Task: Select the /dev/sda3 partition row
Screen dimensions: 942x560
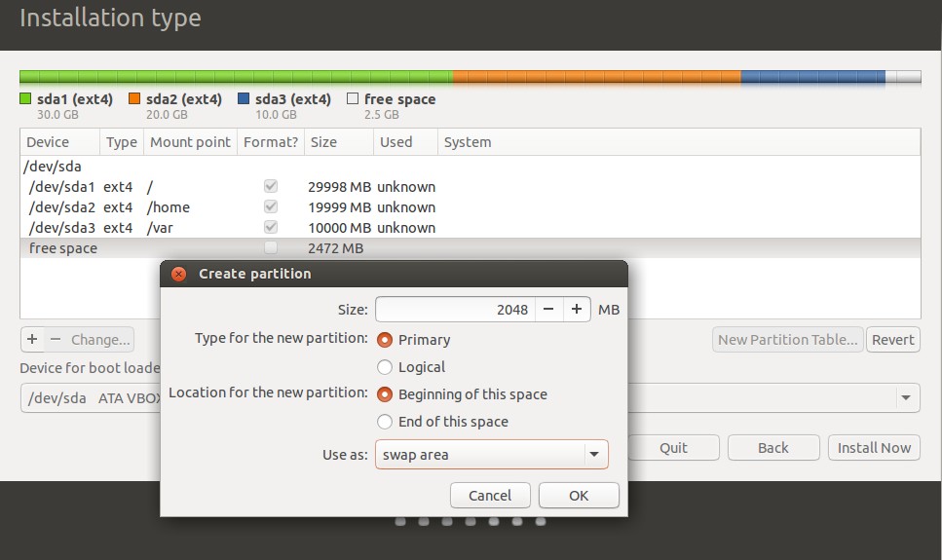Action: (470, 228)
